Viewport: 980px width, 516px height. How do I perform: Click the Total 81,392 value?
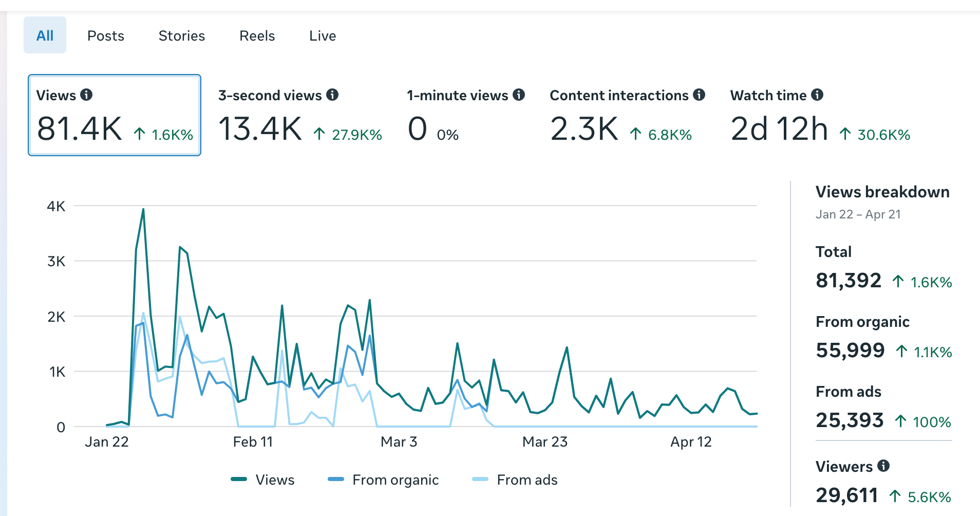click(x=849, y=281)
